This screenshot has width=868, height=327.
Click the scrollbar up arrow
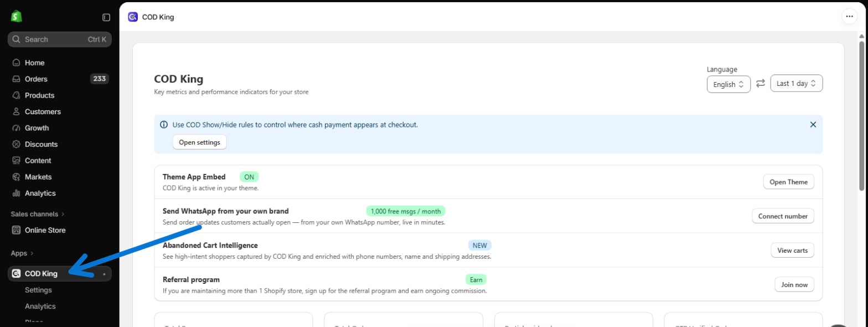(x=861, y=35)
